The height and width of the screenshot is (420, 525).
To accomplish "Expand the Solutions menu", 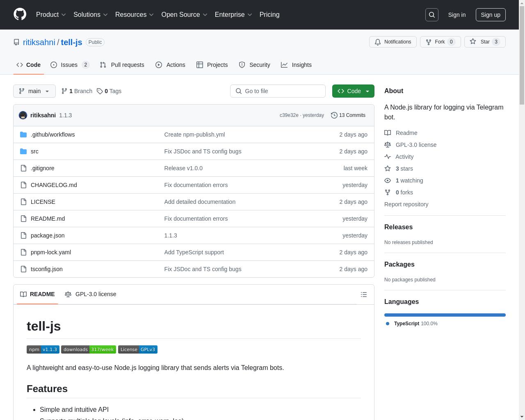I will point(91,15).
